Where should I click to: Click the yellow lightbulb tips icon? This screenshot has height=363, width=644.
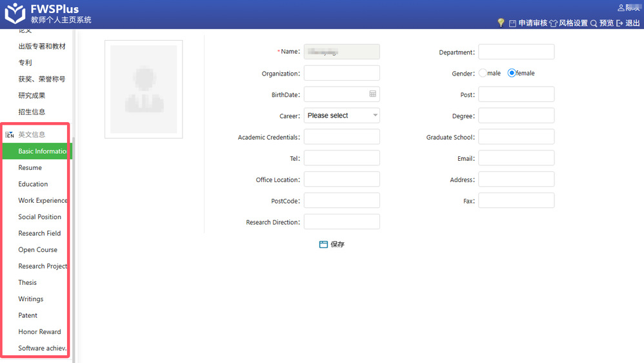[501, 23]
